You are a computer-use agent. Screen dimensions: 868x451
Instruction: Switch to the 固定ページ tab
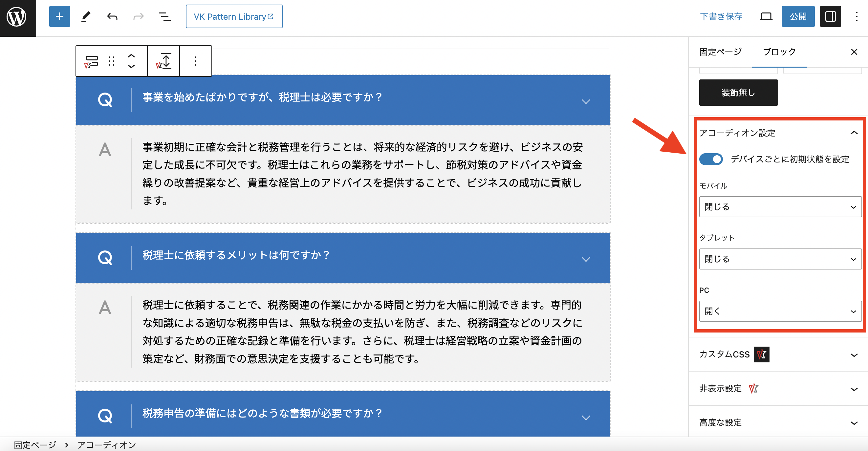click(720, 52)
